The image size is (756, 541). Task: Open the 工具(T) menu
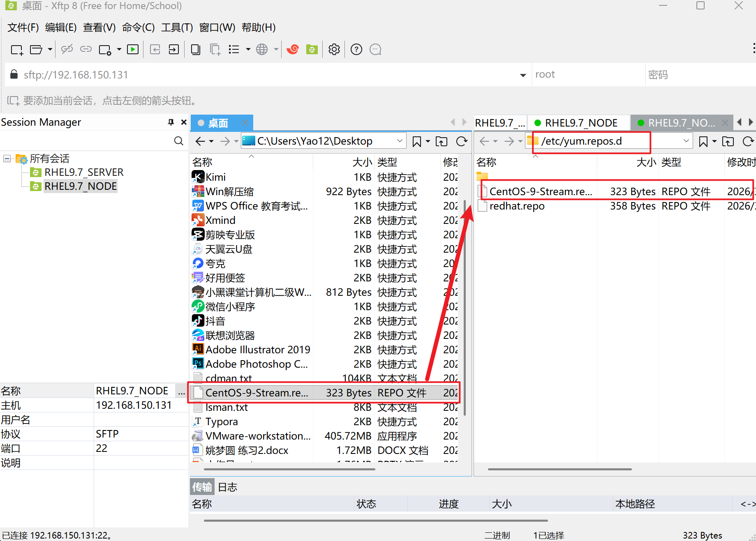pos(177,28)
